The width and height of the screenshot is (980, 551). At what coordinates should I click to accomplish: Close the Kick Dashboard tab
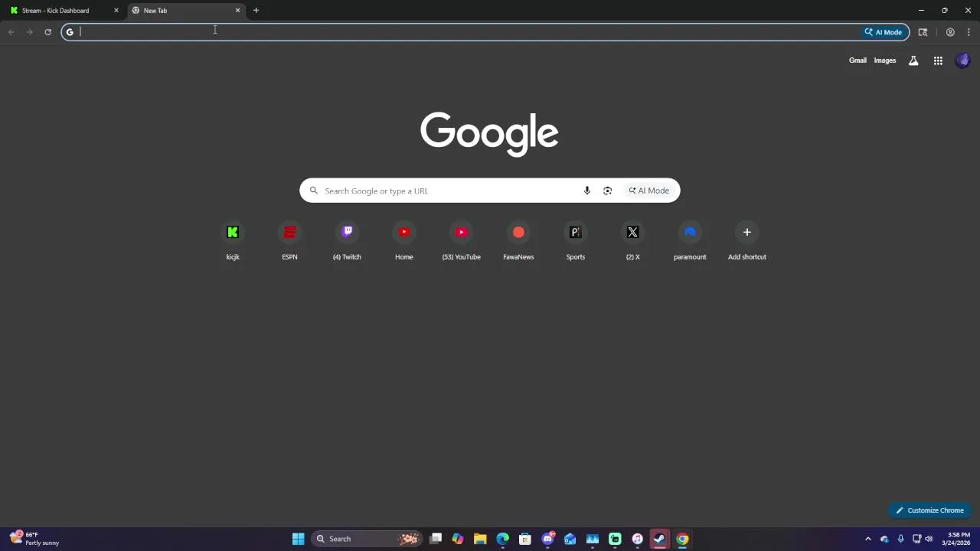coord(116,11)
